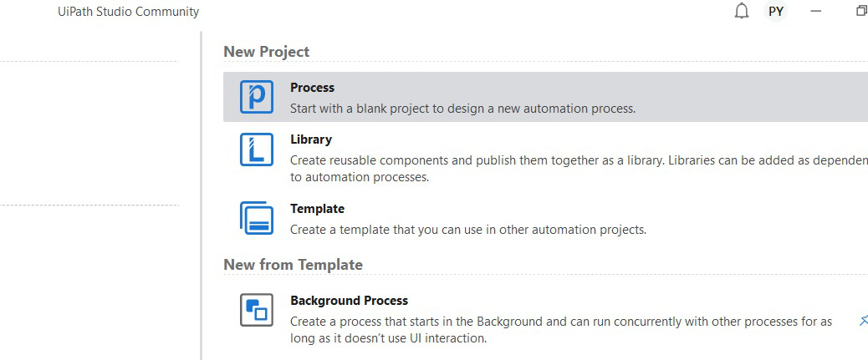Minimize the UiPath Studio window
Image resolution: width=868 pixels, height=360 pixels.
(x=816, y=12)
